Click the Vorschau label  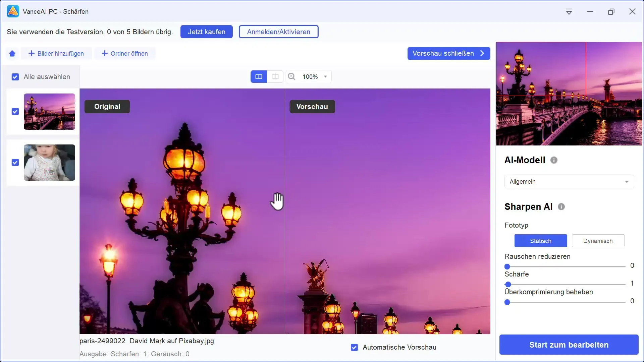point(312,107)
